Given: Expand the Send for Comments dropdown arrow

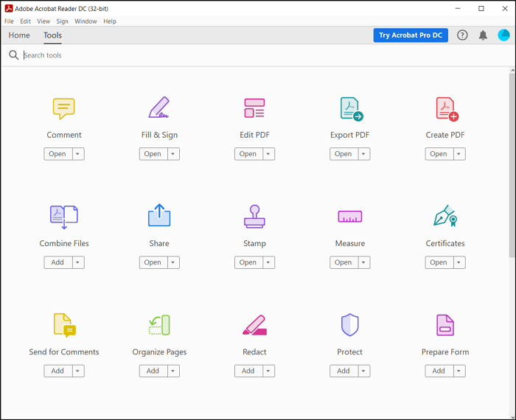Looking at the screenshot, I should [x=78, y=371].
